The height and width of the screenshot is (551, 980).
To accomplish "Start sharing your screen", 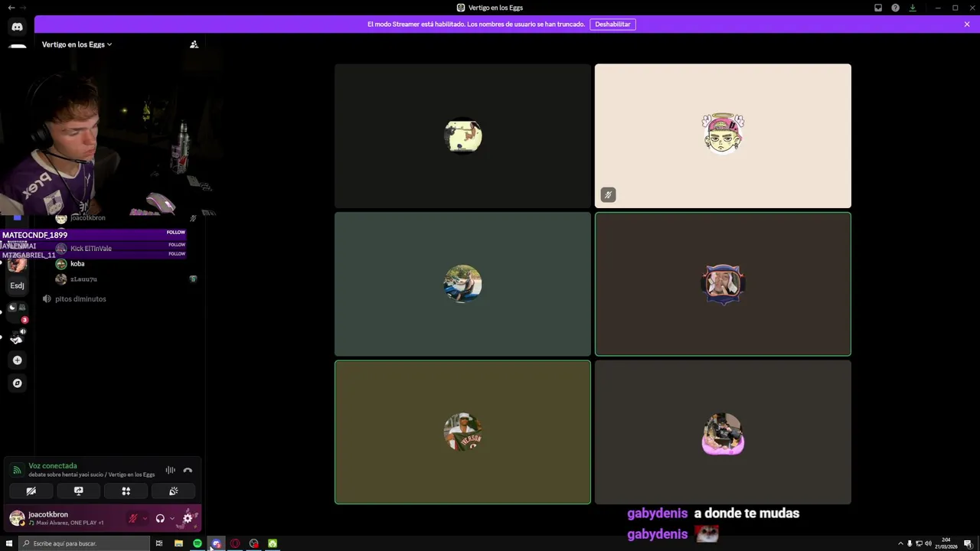I will click(78, 491).
